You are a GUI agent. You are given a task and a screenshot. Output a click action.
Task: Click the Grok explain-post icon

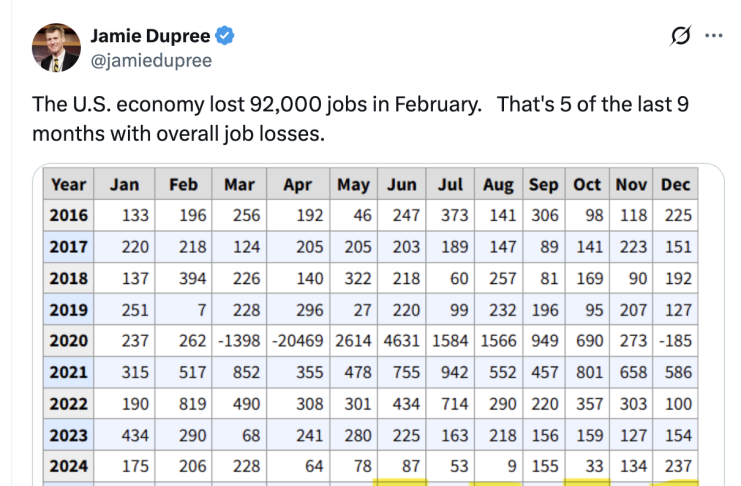click(x=680, y=37)
